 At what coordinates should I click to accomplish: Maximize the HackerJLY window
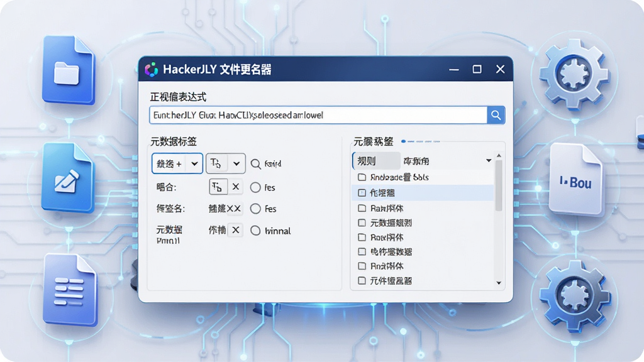tap(477, 69)
